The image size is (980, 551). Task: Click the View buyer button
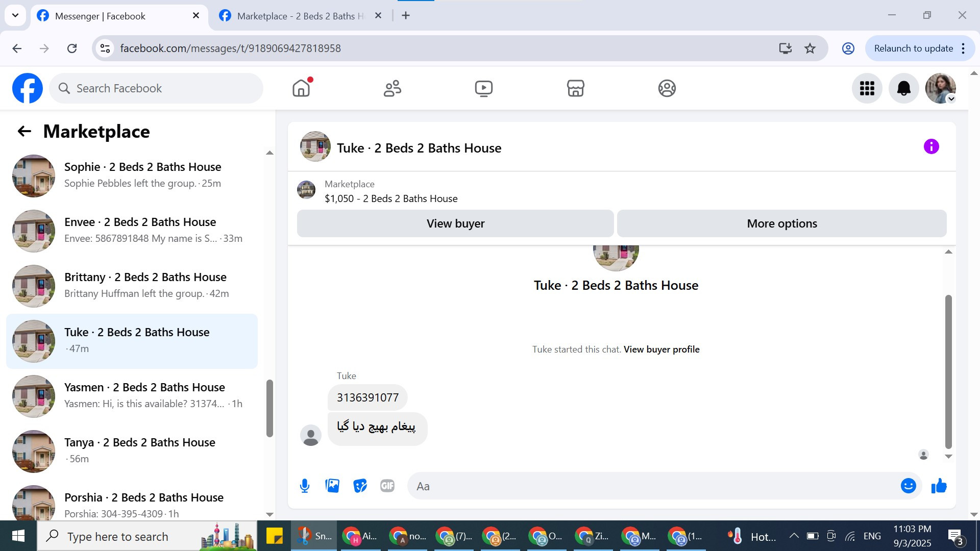[x=455, y=223]
